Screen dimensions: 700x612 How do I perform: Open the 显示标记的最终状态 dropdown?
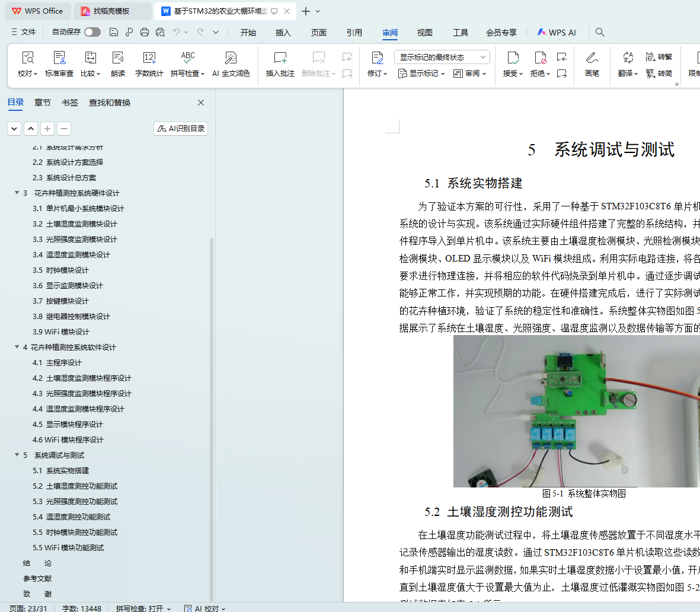point(442,57)
